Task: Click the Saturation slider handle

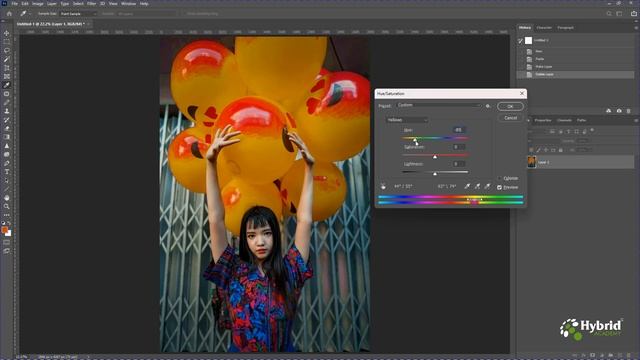Action: [435, 157]
